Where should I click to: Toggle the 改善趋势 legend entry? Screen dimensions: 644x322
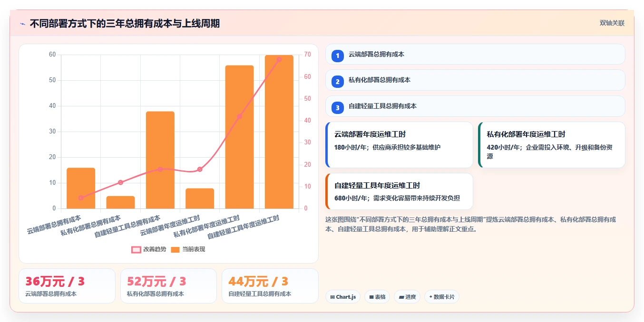[149, 249]
